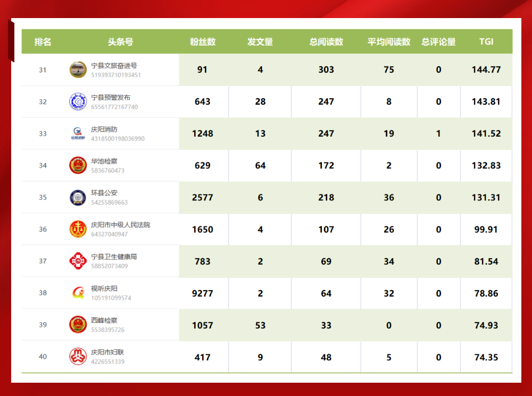This screenshot has height=396, width=532.
Task: Click the 宁县预警发布 account logo
Action: pyautogui.click(x=78, y=102)
